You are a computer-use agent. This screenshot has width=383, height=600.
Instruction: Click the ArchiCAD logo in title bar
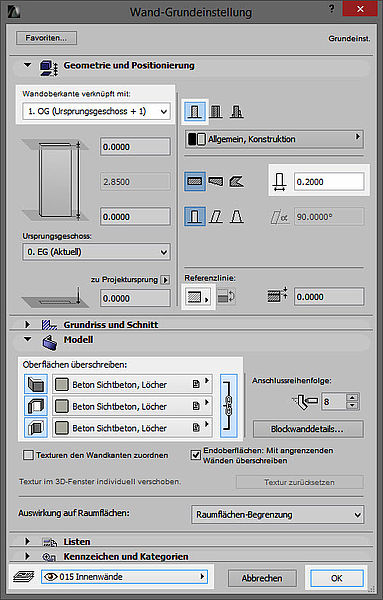point(13,12)
